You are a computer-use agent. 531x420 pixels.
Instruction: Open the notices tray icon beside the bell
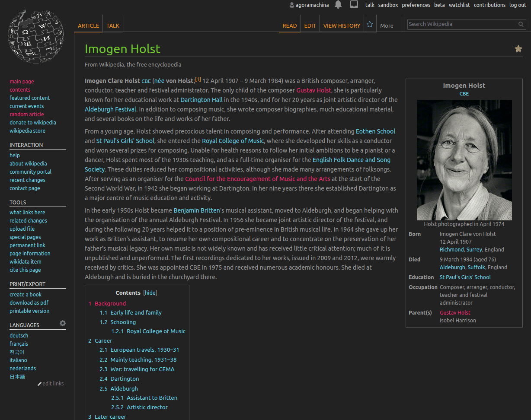tap(354, 4)
